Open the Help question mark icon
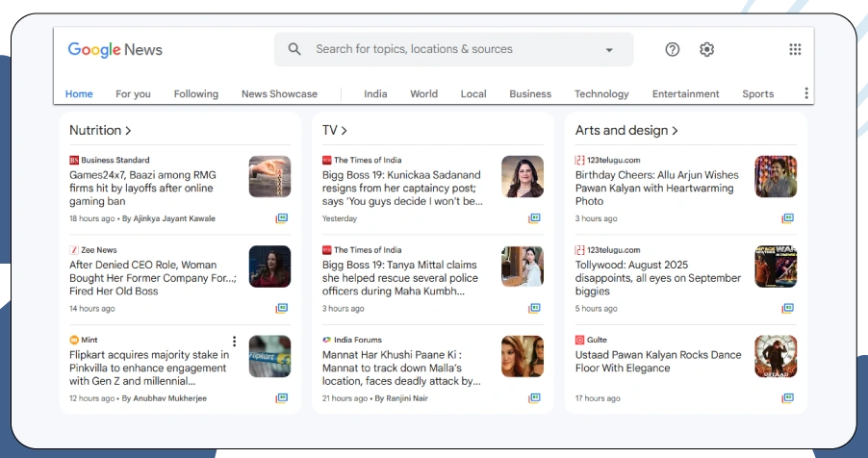This screenshot has height=458, width=868. pyautogui.click(x=672, y=49)
